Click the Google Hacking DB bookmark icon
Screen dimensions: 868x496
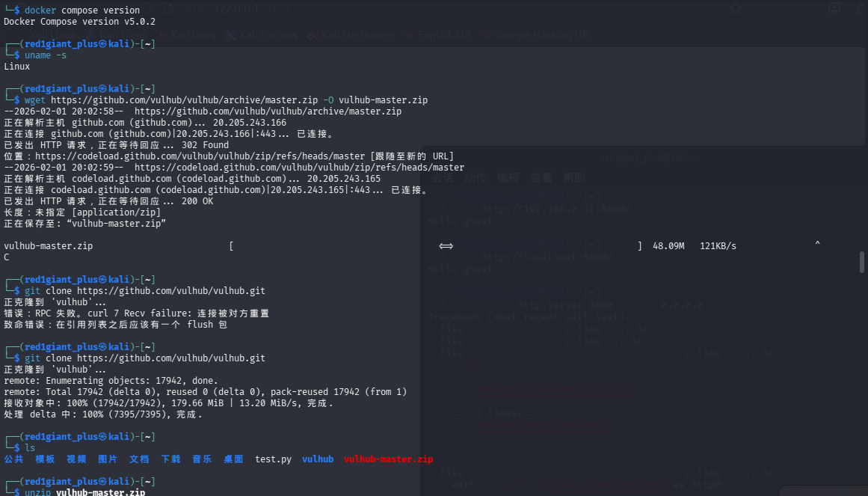[x=486, y=34]
